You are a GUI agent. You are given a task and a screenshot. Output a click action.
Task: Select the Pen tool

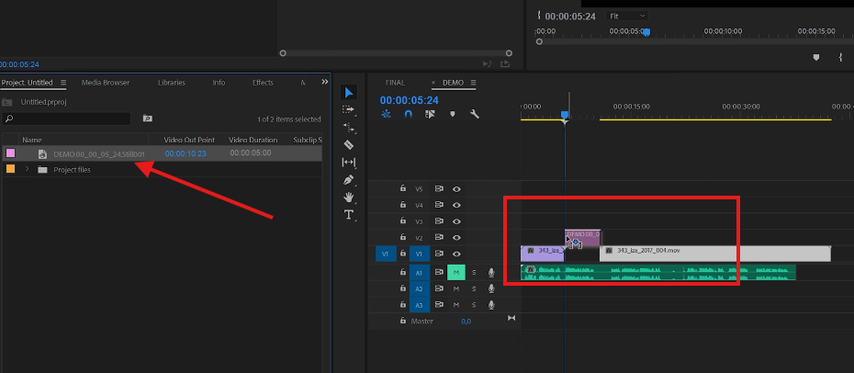(349, 180)
